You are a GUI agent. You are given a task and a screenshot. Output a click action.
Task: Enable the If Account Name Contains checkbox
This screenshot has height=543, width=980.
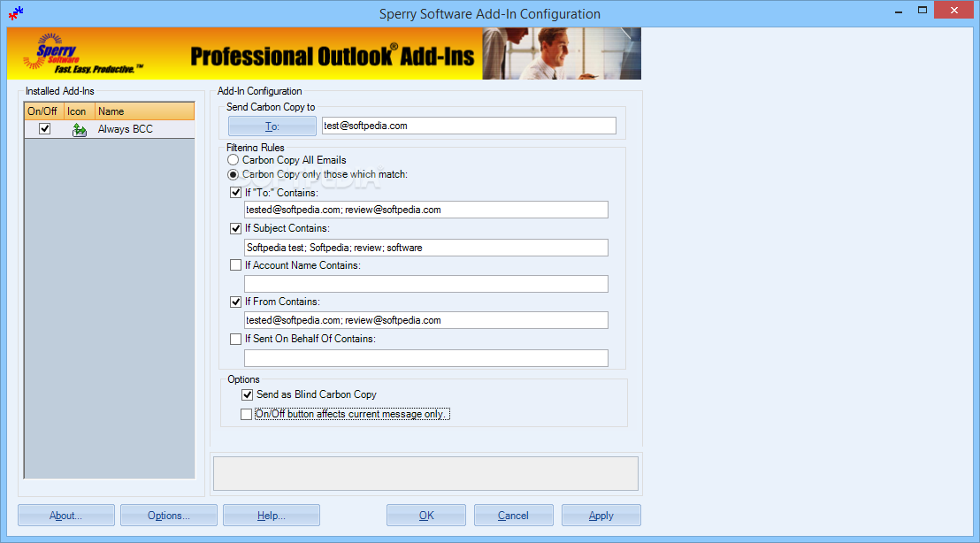(235, 265)
